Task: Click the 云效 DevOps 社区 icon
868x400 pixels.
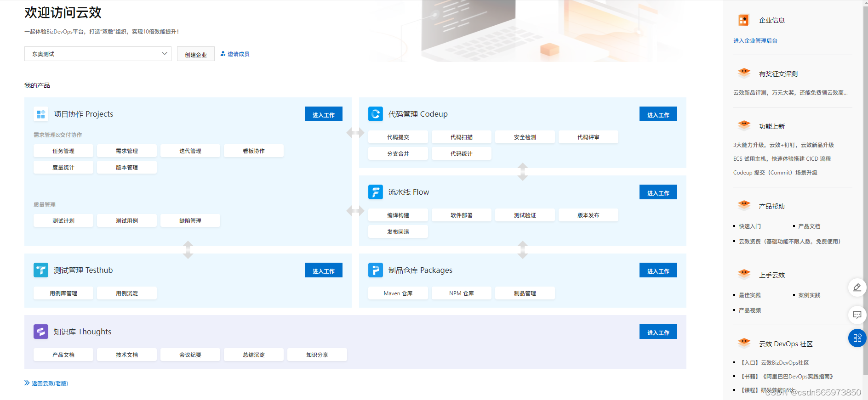Action: [x=744, y=343]
